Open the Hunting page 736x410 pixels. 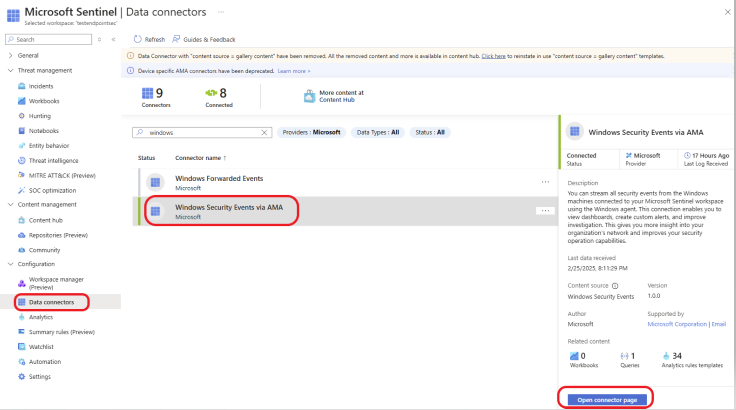[39, 116]
